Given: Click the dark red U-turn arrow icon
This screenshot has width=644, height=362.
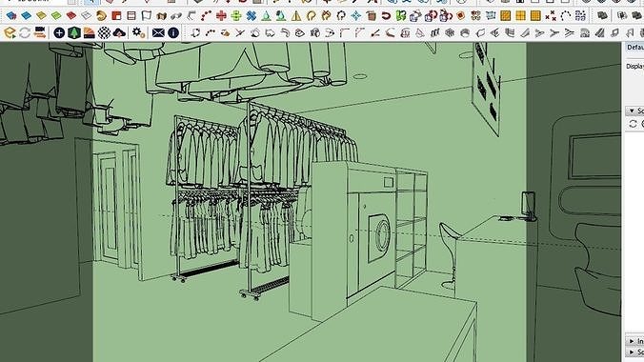Looking at the screenshot, I should [386, 16].
